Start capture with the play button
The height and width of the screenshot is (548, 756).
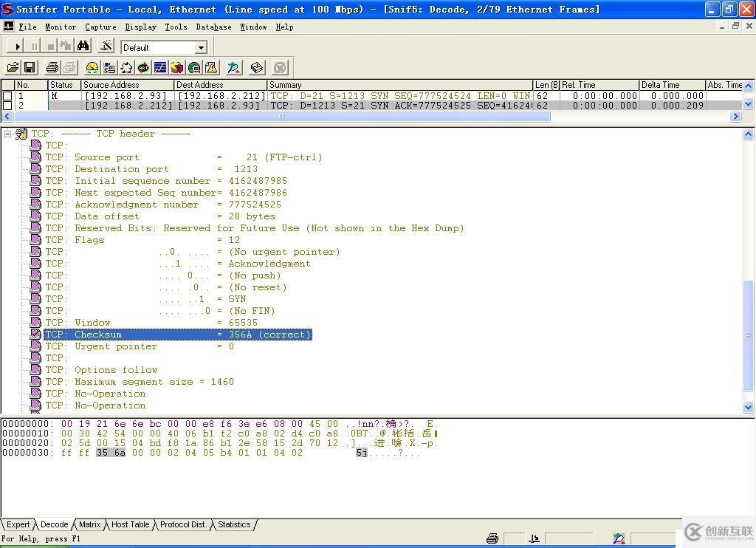coord(18,47)
